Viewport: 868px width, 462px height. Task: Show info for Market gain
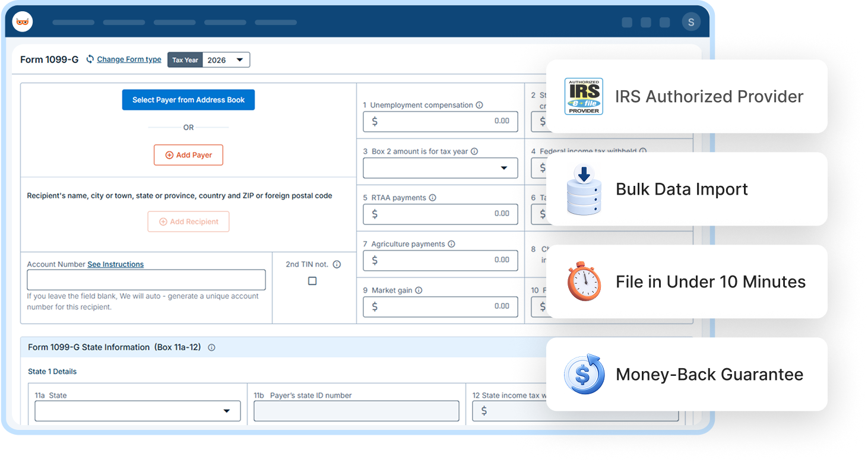click(x=419, y=290)
